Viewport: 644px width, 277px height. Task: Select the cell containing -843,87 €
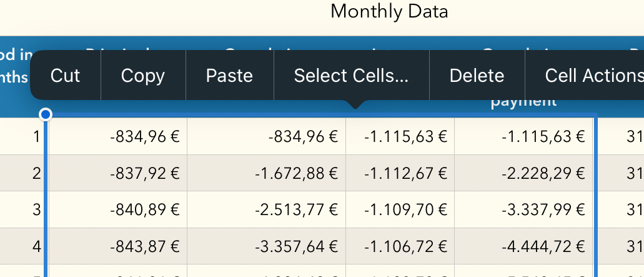click(x=117, y=246)
